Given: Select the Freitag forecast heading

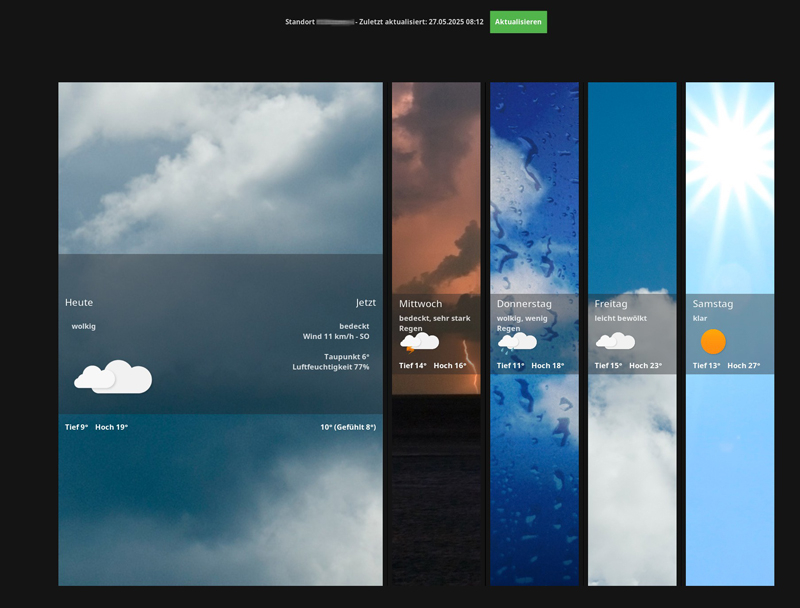Looking at the screenshot, I should tap(611, 303).
